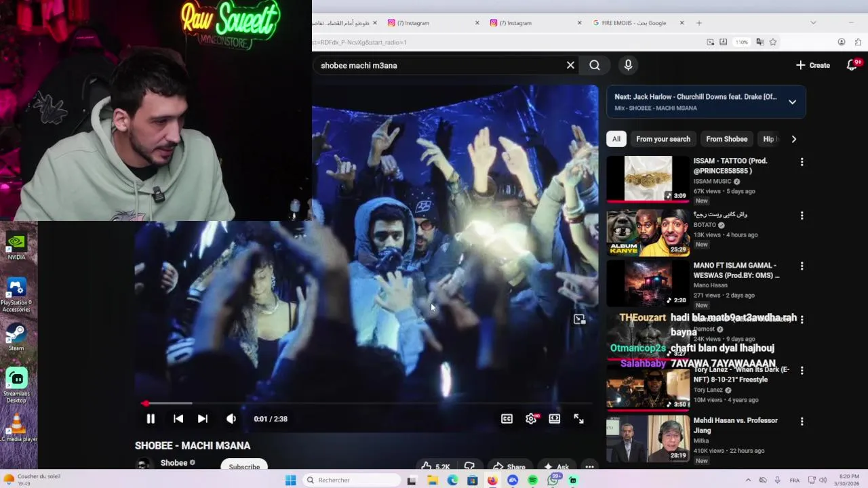The width and height of the screenshot is (868, 488).
Task: Open the video settings gear
Action: tap(531, 419)
